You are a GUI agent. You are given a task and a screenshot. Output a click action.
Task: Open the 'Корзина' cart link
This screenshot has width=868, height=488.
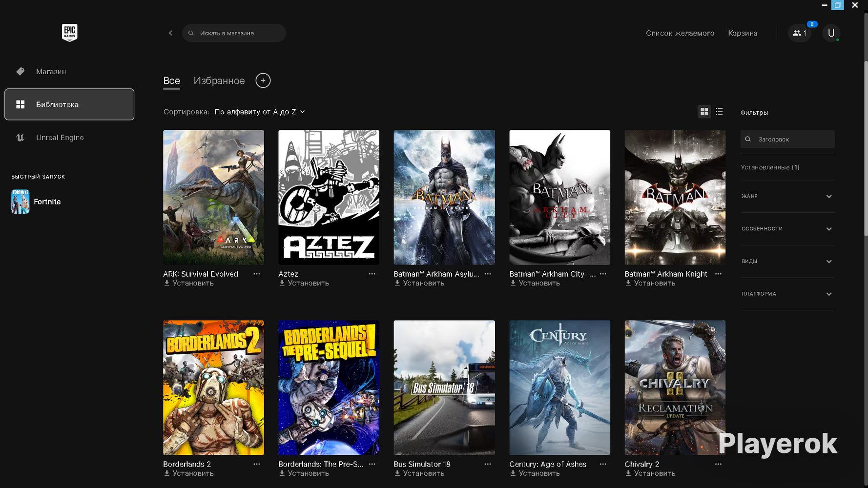(x=743, y=33)
